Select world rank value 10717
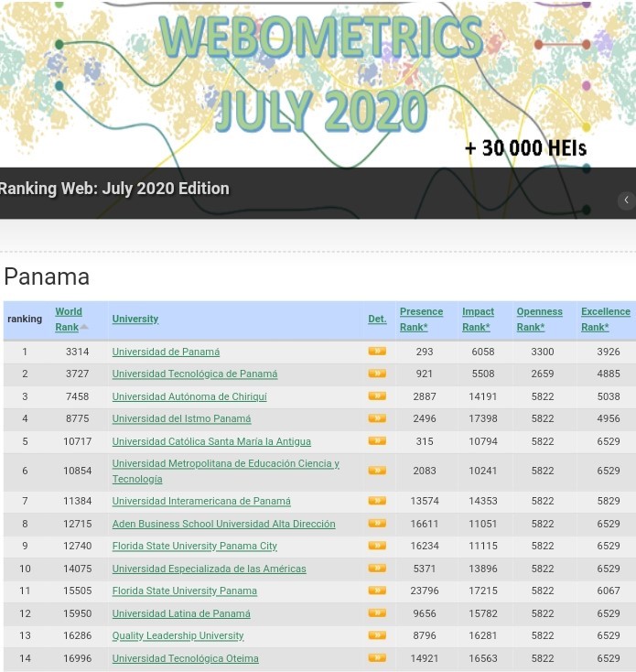 (x=77, y=441)
